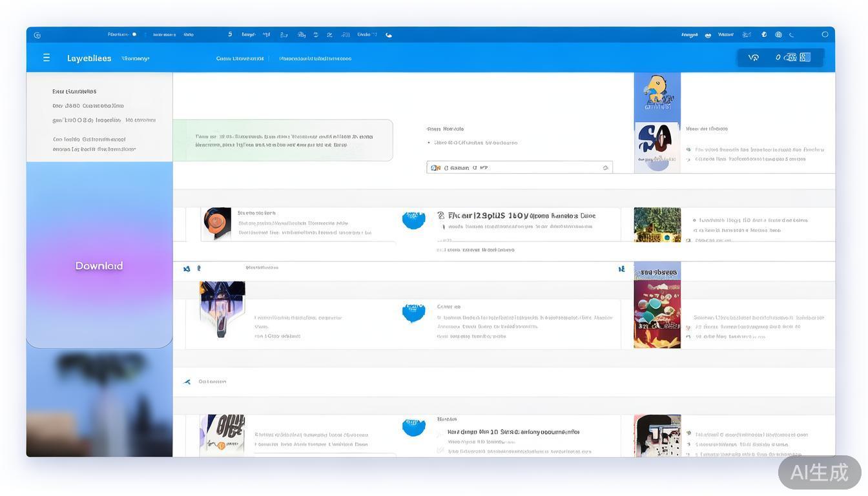Click the blue badge icon in first list row

coord(413,220)
